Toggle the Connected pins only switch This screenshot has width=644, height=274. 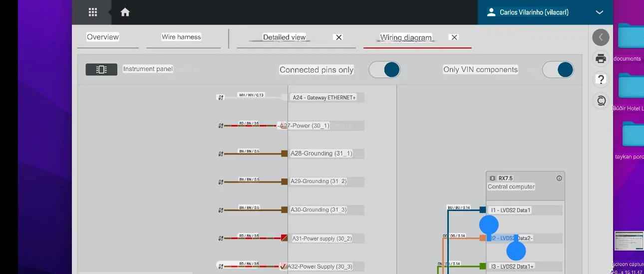(x=384, y=69)
